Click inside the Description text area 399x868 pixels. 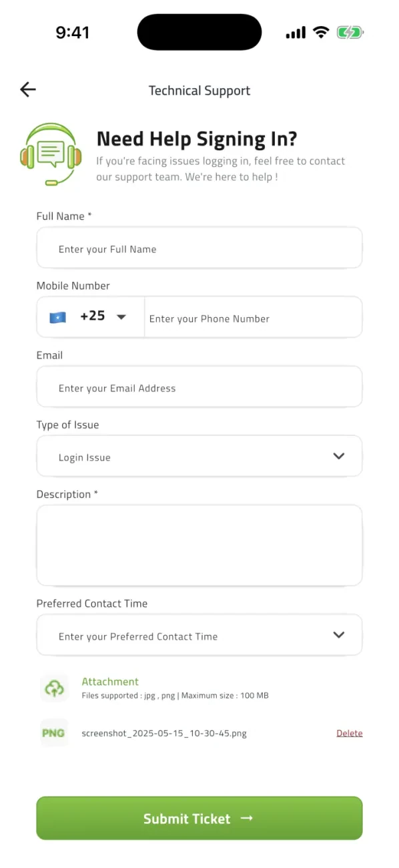coord(199,546)
